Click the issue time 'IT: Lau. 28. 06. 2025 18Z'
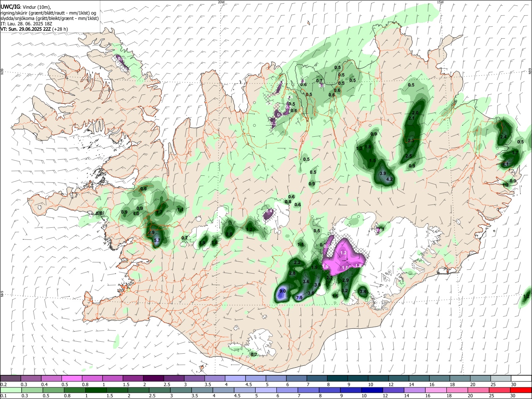The width and height of the screenshot is (532, 399). (26, 24)
